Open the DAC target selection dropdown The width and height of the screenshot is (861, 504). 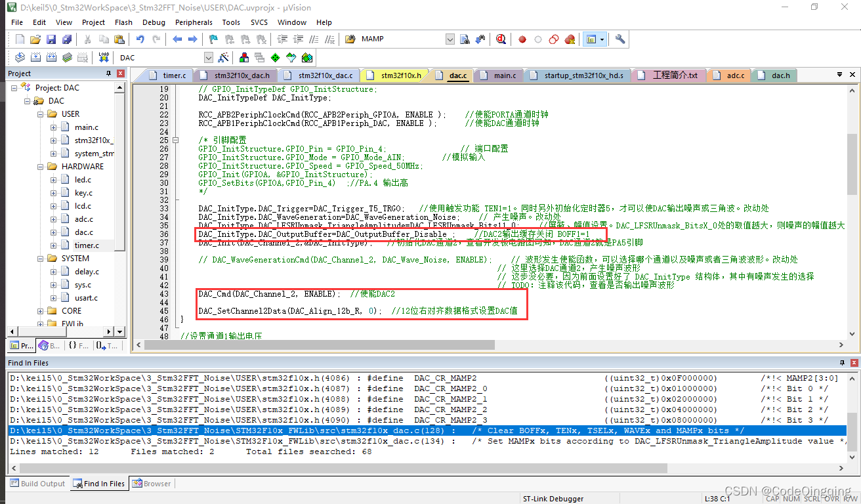[x=209, y=58]
